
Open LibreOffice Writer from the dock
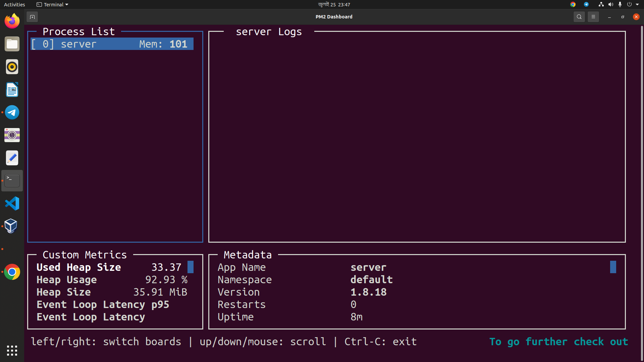point(12,89)
